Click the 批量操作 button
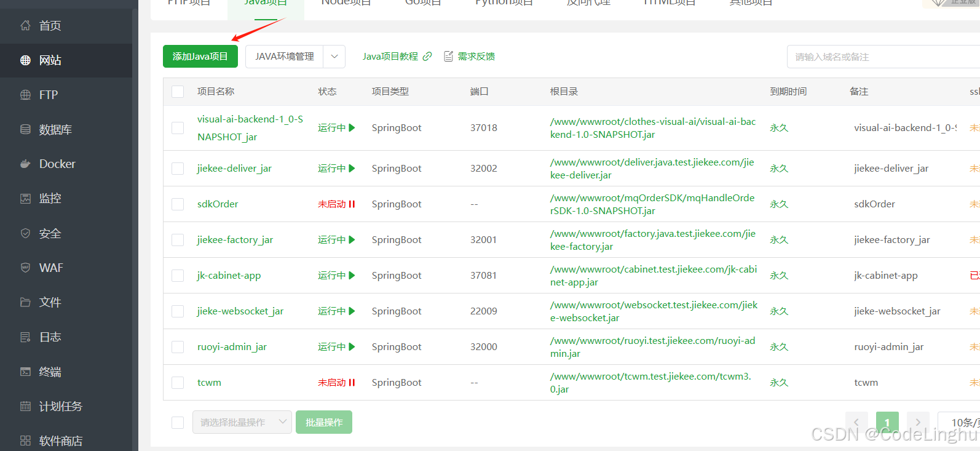The width and height of the screenshot is (980, 451). click(x=324, y=422)
